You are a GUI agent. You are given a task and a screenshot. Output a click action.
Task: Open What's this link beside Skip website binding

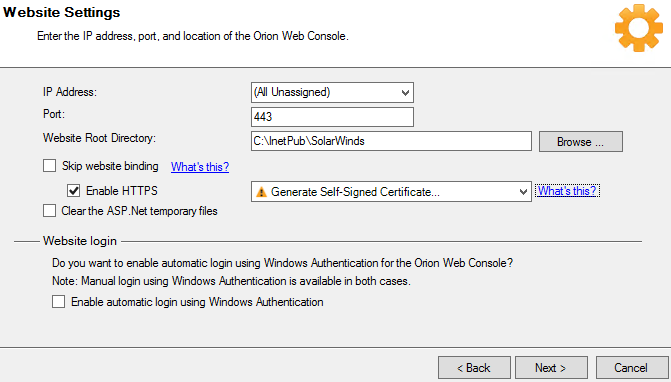200,166
